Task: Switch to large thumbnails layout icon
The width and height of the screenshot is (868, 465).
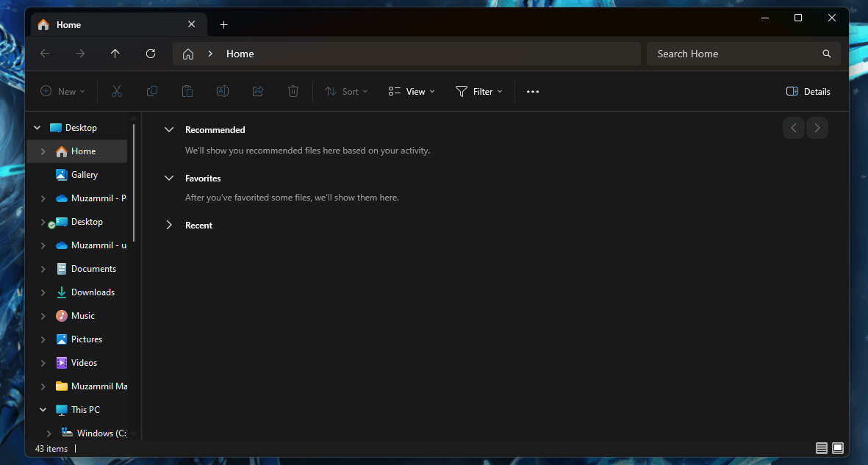Action: pos(838,448)
